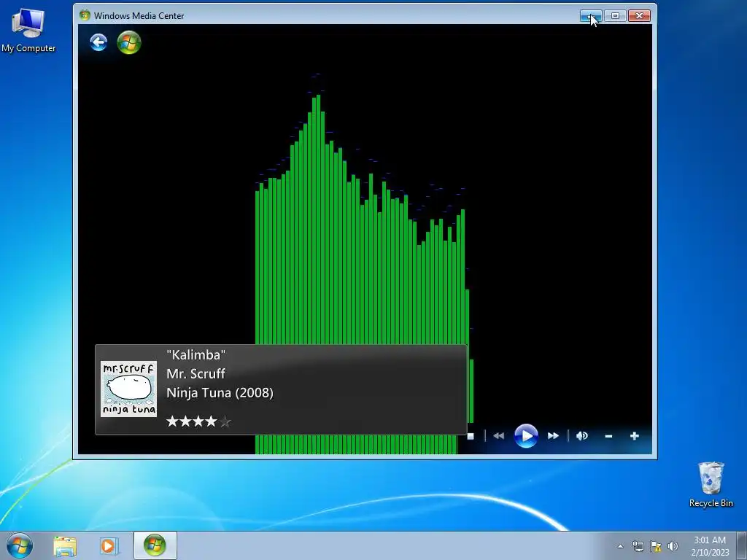Screen dimensions: 747x560
Task: Select the My Computer desktop icon
Action: [x=28, y=31]
